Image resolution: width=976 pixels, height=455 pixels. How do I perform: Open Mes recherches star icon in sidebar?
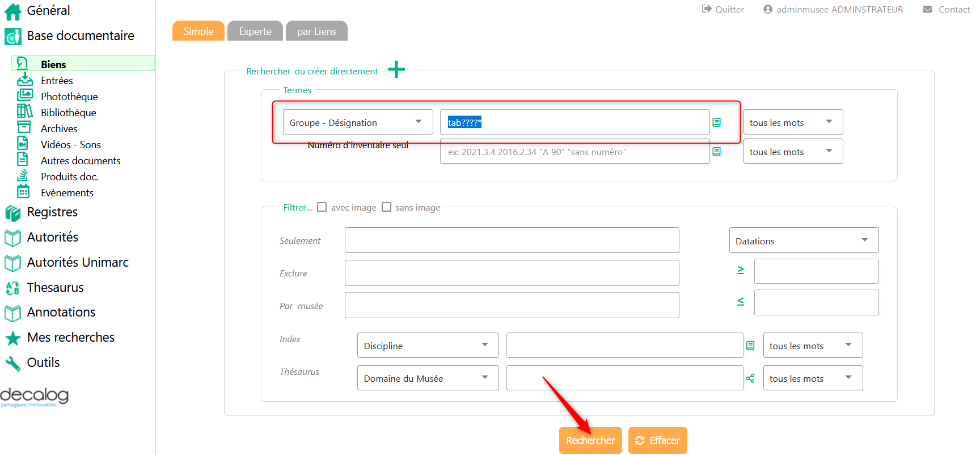13,338
